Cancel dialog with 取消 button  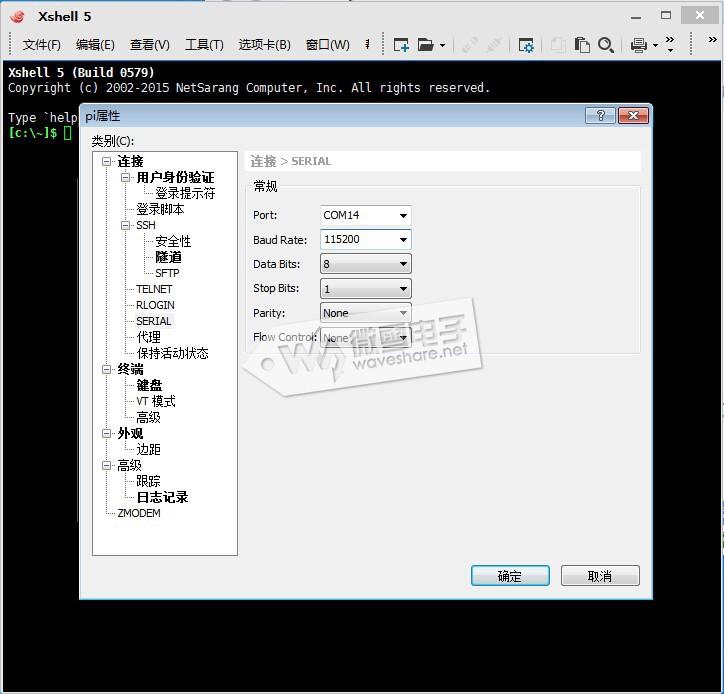pos(600,576)
